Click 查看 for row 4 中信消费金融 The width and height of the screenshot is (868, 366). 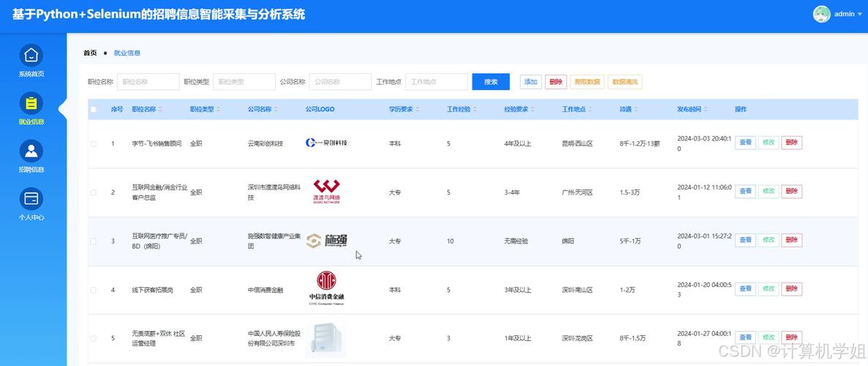(x=745, y=289)
